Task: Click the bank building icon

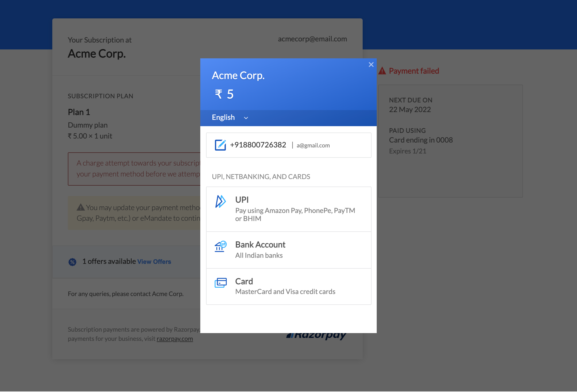Action: click(x=220, y=247)
